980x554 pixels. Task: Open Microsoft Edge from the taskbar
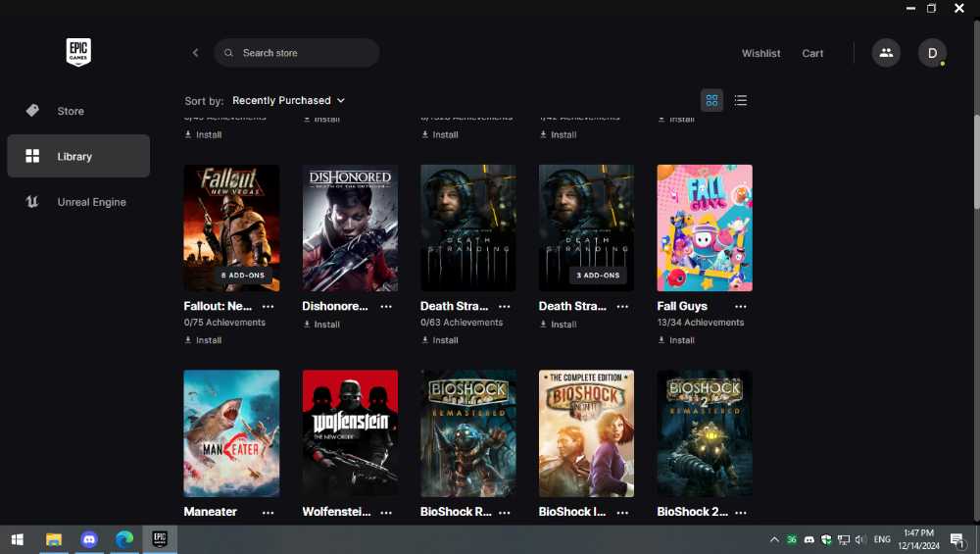(x=124, y=539)
